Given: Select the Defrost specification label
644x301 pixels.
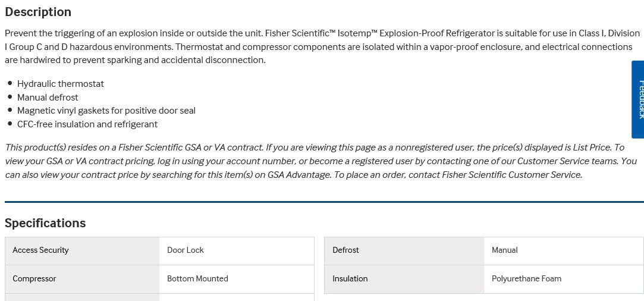Looking at the screenshot, I should pyautogui.click(x=345, y=250).
